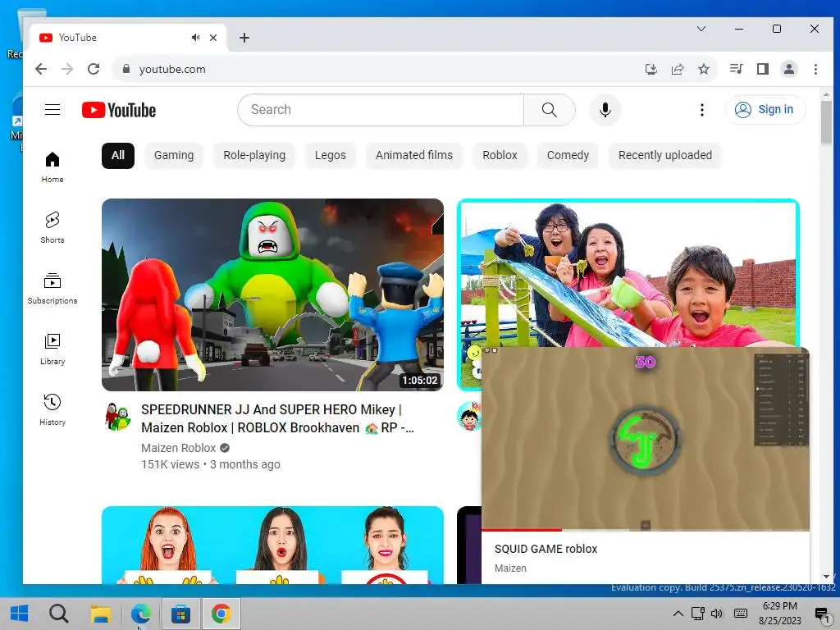Open Windows taskbar search
840x630 pixels.
click(59, 614)
